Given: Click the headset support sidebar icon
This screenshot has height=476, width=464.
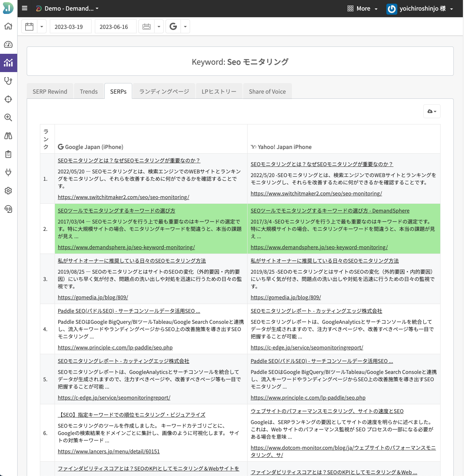Looking at the screenshot, I should click(8, 209).
